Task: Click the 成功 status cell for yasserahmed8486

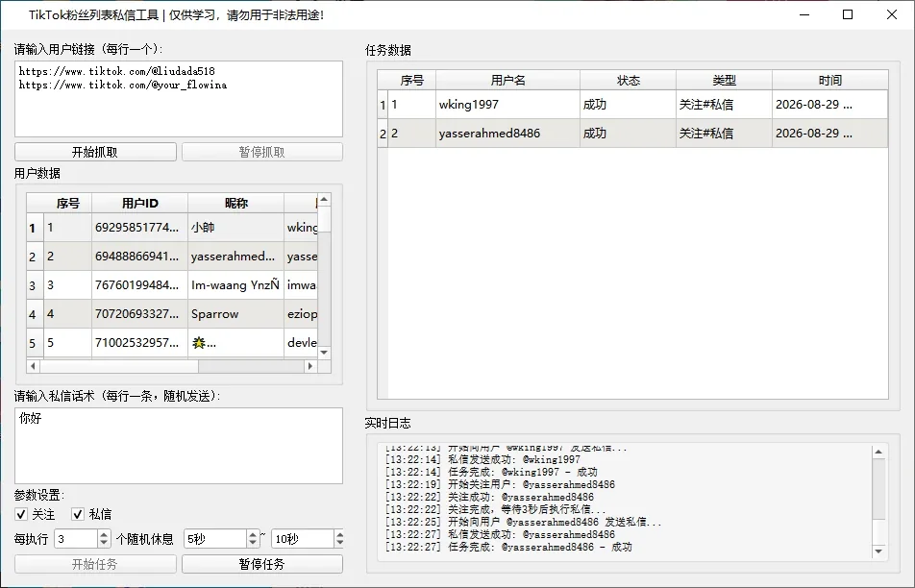Action: click(x=628, y=133)
